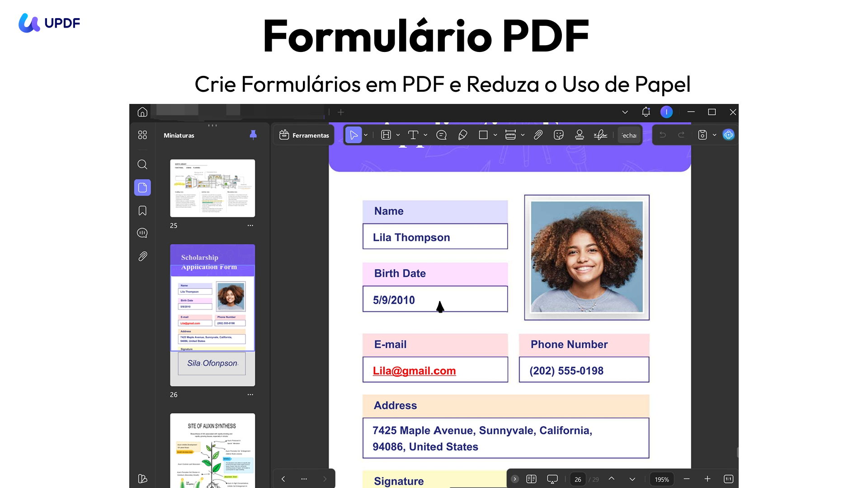Click the Name field with Lila Thompson
The width and height of the screenshot is (868, 488).
coord(435,236)
